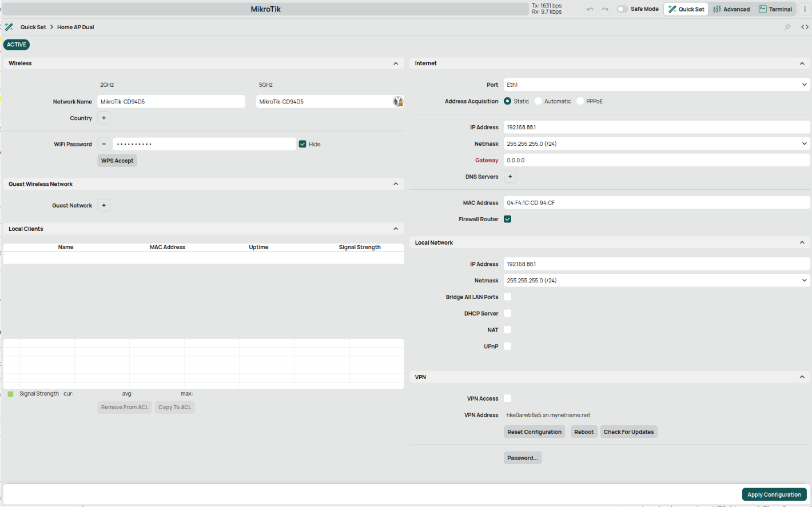Open the three-dot overflow menu

[805, 9]
